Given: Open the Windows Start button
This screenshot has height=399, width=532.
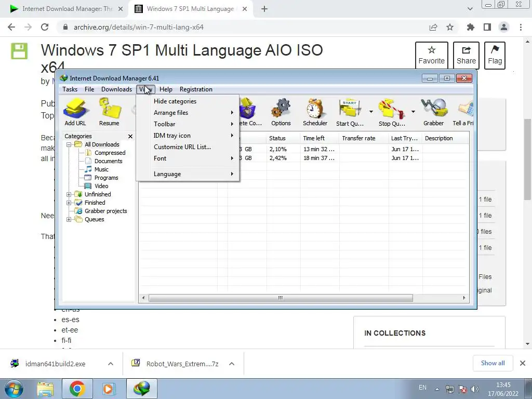Looking at the screenshot, I should coord(14,389).
